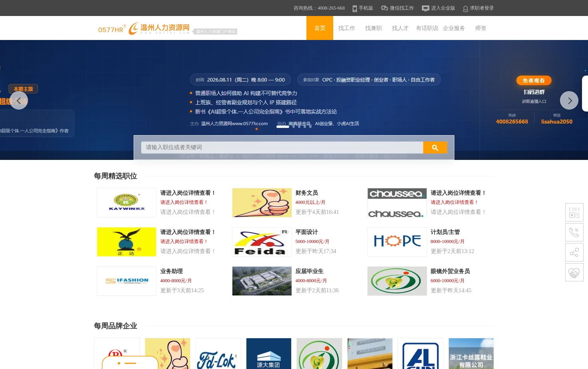Viewport: 588px width, 369px height.
Task: Click the phone call sidebar icon
Action: point(574,232)
